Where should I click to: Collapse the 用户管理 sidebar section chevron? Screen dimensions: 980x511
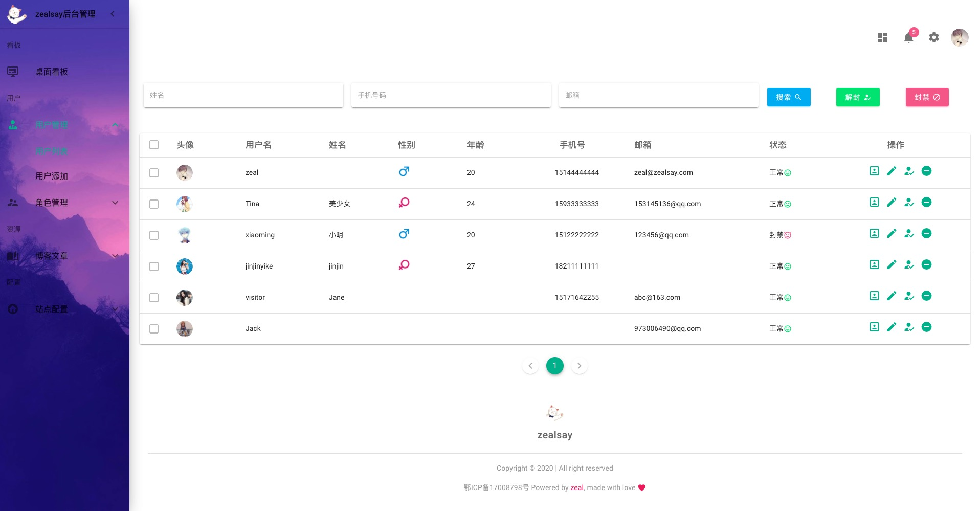[115, 125]
